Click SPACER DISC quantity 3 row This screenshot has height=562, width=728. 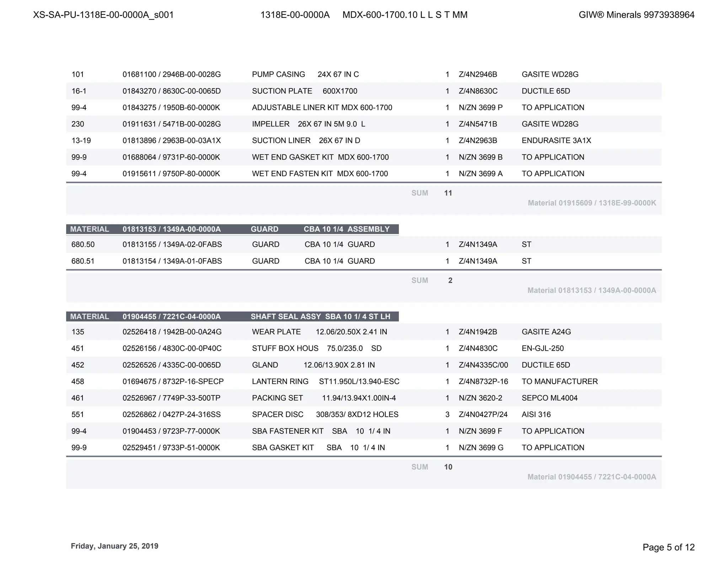click(447, 415)
